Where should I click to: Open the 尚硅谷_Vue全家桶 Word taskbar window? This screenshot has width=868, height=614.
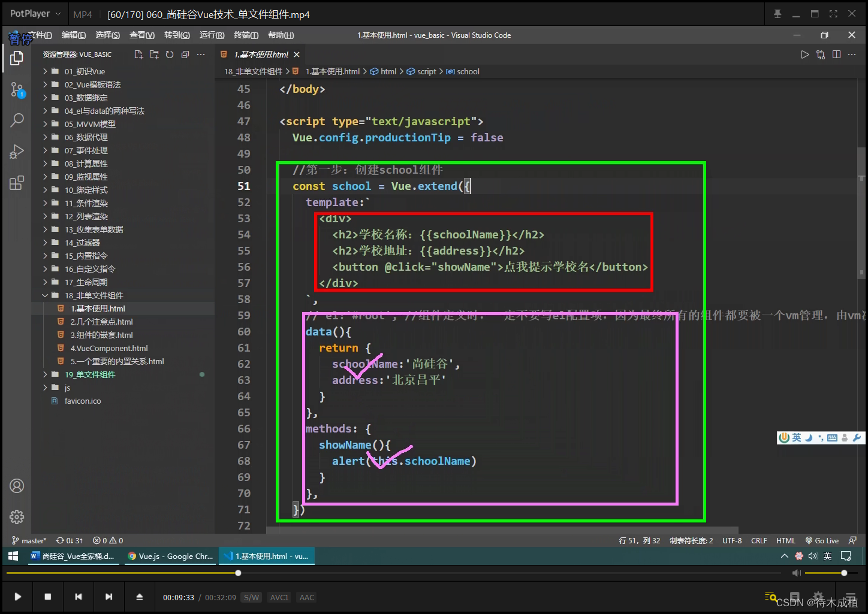(73, 556)
